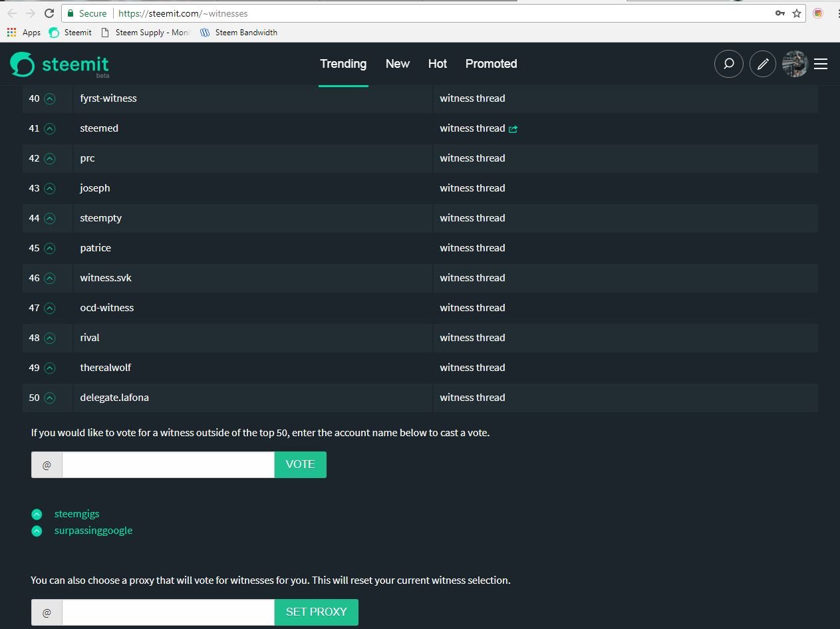Open fyrst-witness witness thread link

tap(472, 98)
